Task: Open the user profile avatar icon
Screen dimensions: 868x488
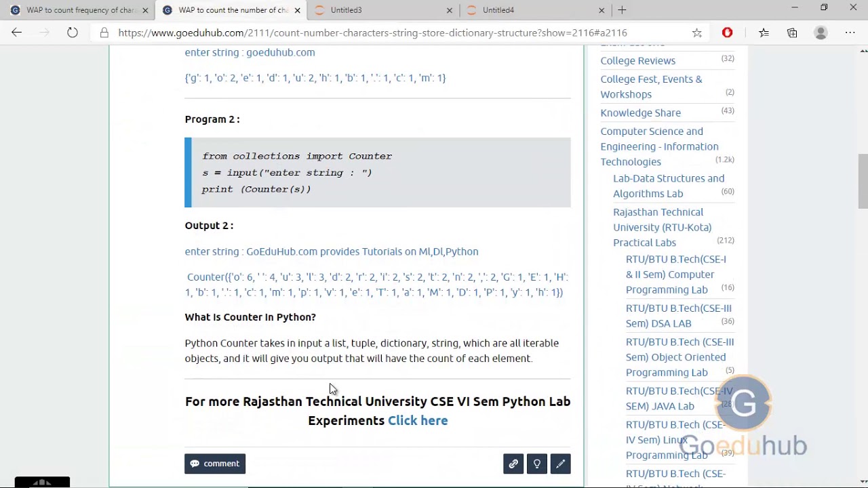Action: pos(821,33)
